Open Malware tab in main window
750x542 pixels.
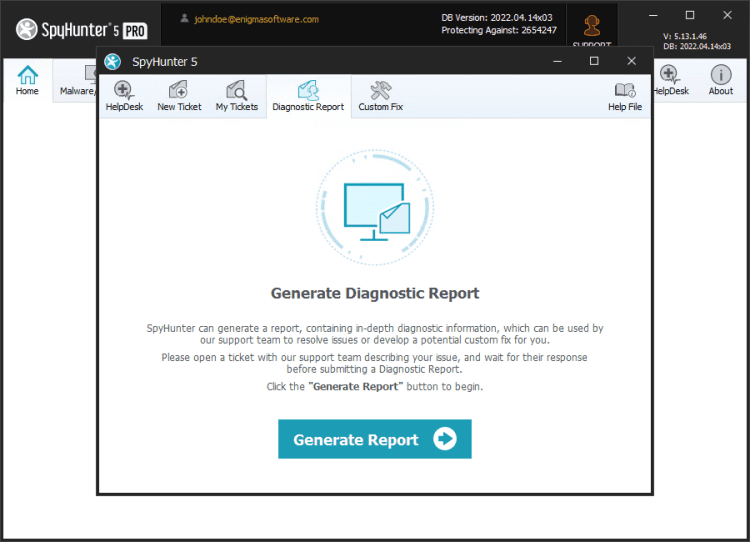(x=77, y=80)
